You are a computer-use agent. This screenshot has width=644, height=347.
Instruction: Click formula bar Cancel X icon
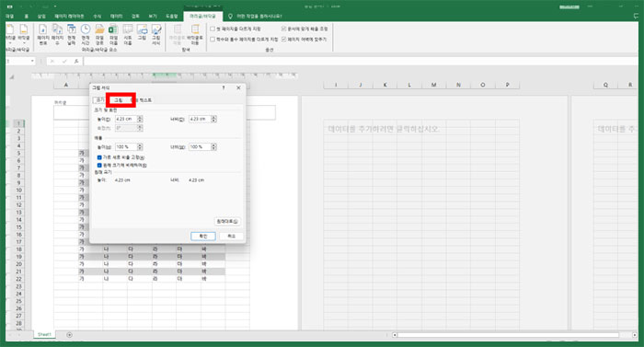52,62
